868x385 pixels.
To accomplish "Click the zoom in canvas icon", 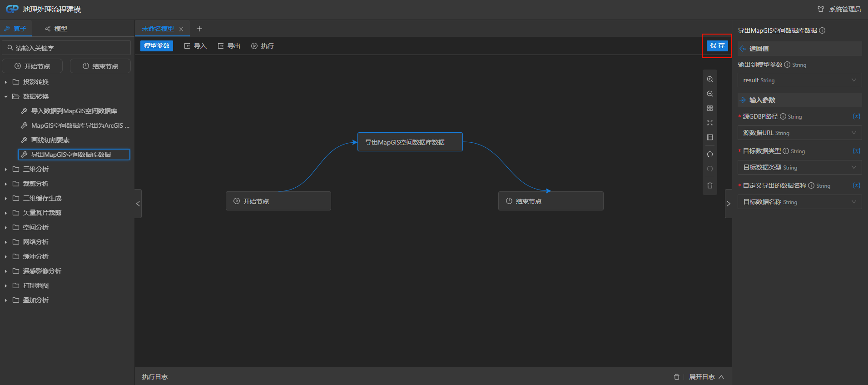I will [710, 79].
